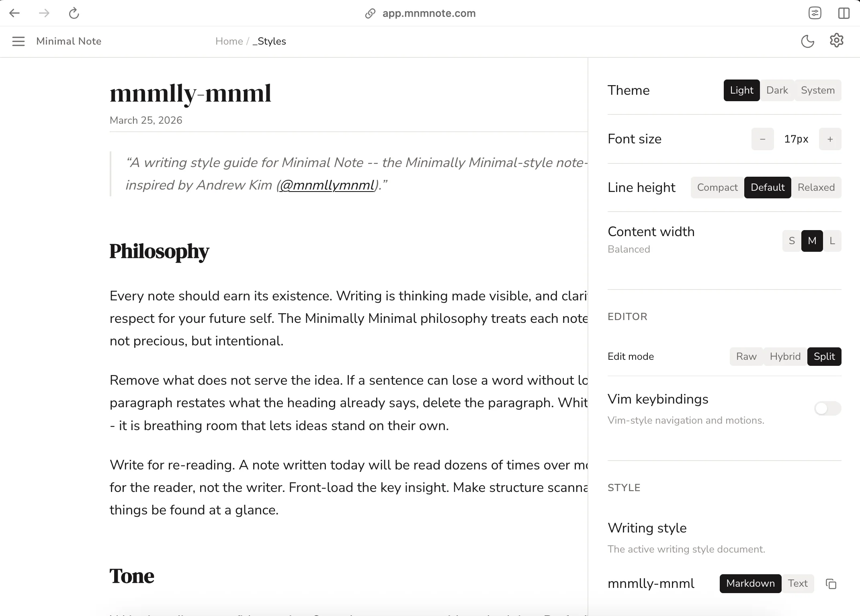Viewport: 860px width, 616px height.
Task: Switch edit mode to Hybrid
Action: tap(785, 357)
